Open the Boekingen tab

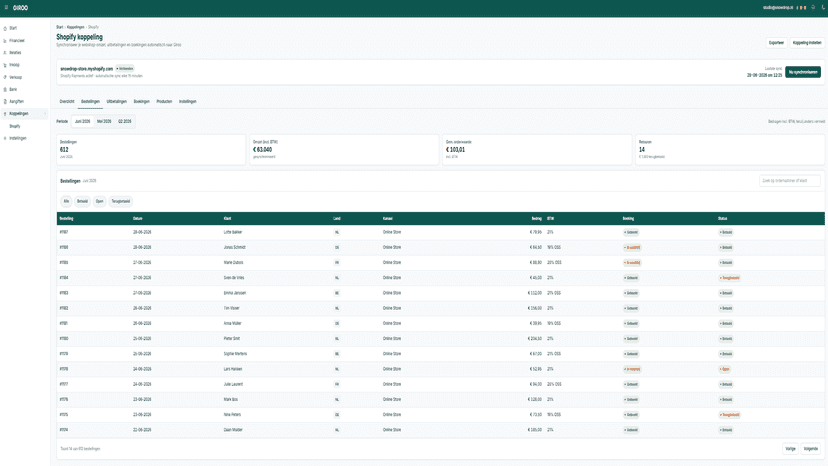[x=142, y=101]
